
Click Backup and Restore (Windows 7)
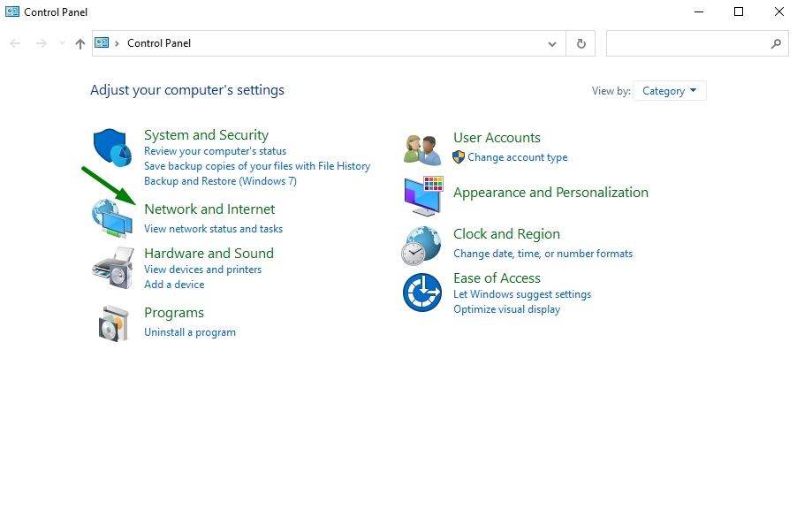click(x=220, y=181)
